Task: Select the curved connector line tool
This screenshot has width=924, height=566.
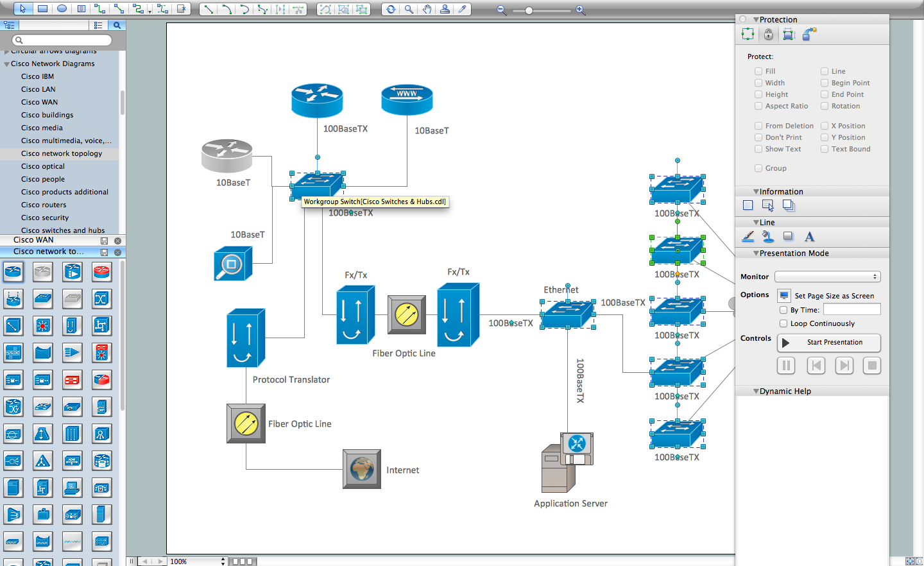Action: click(228, 9)
